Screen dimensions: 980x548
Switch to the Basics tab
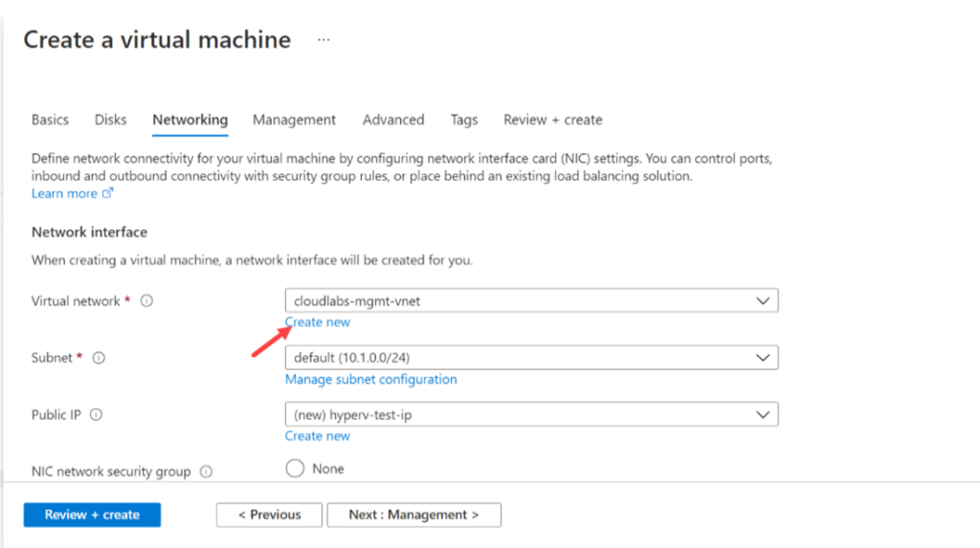pyautogui.click(x=50, y=120)
